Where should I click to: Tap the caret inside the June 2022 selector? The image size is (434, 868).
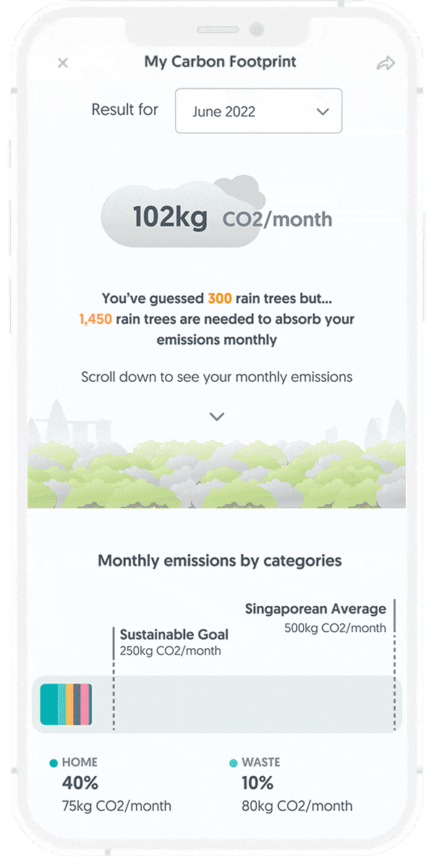[x=324, y=112]
